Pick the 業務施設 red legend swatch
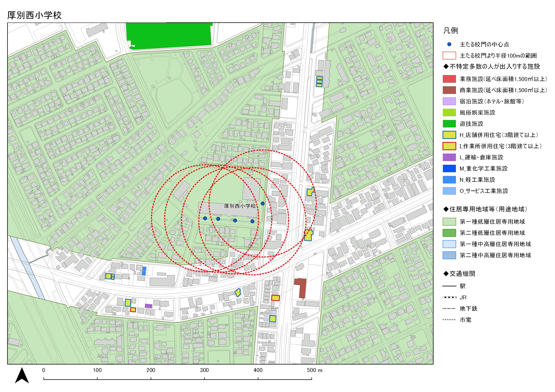Viewport: 555px width, 392px height. click(x=449, y=79)
